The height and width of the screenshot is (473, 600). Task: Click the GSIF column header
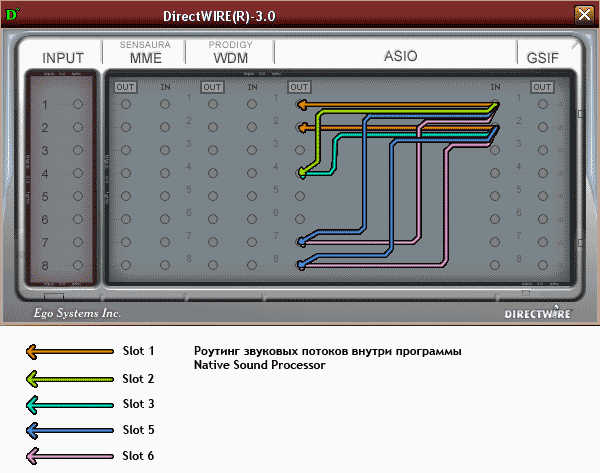pos(542,58)
